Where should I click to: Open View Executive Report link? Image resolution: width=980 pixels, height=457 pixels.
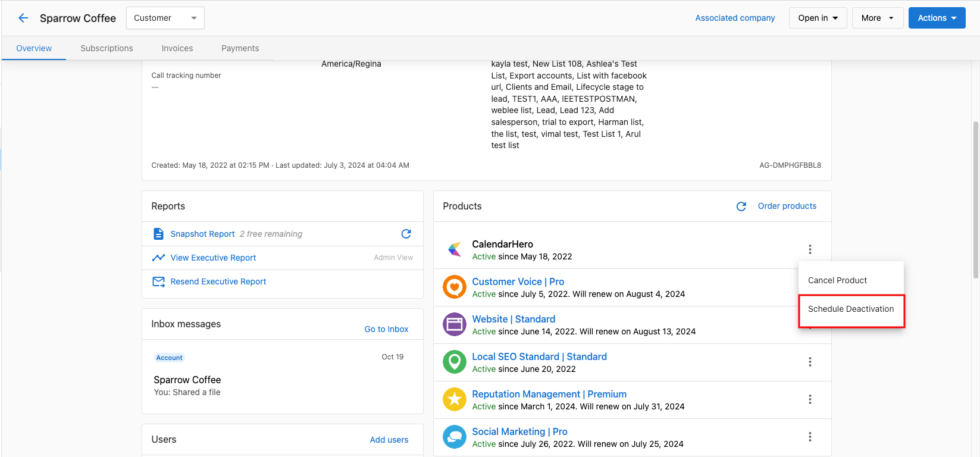pos(213,258)
